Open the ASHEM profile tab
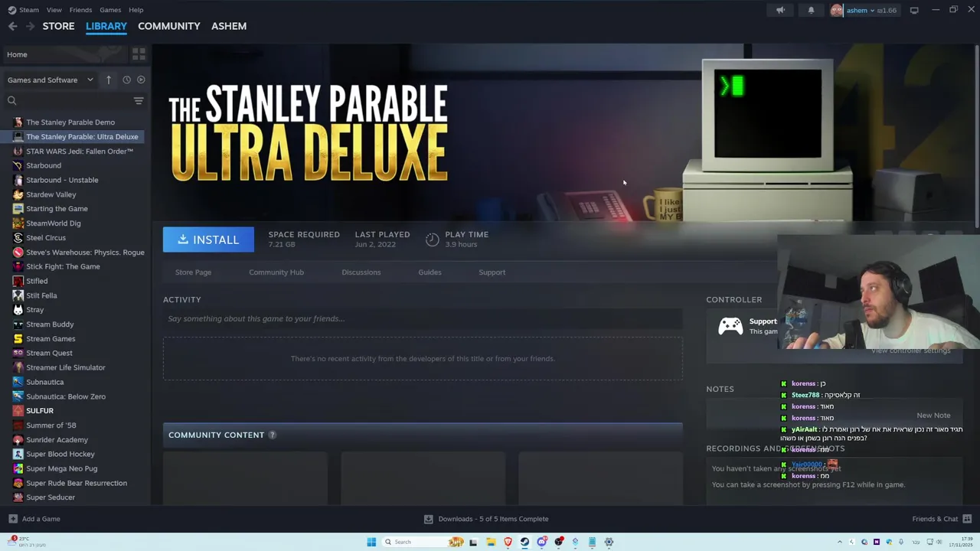The width and height of the screenshot is (980, 551). 229,26
